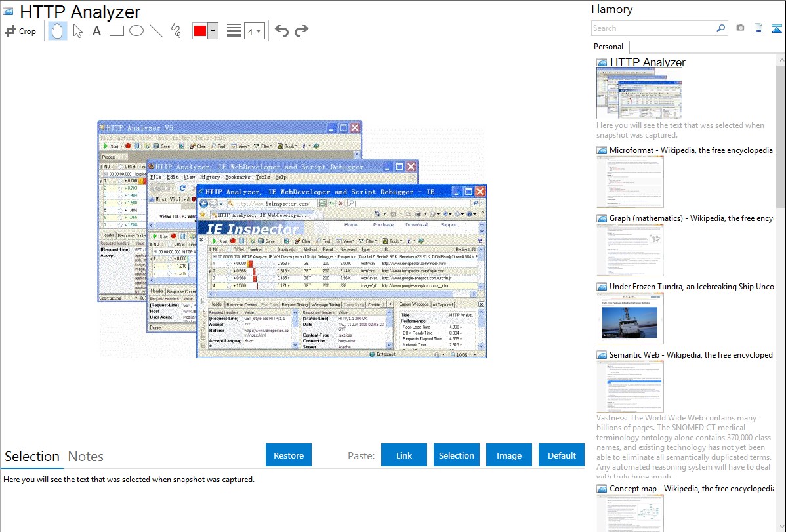Open the Graph (mathematics) snapshot title
Screen dimensions: 786x532
[x=691, y=218]
